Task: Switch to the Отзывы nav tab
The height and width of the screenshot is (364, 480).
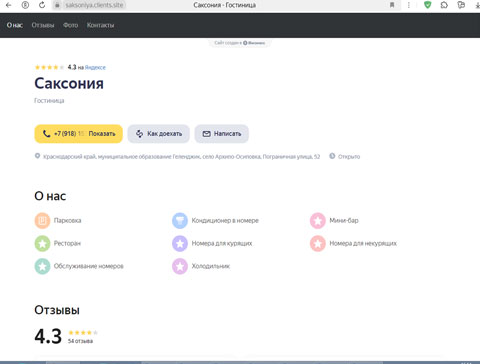Action: [x=43, y=25]
